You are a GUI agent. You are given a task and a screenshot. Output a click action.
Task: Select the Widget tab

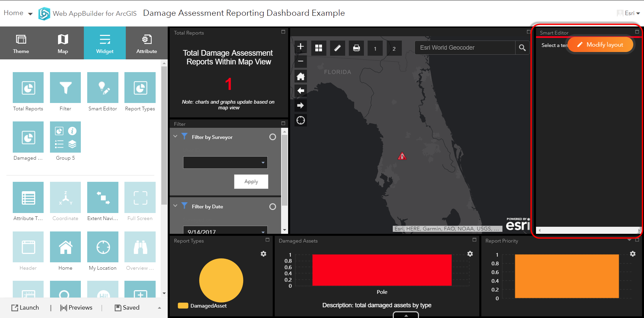[x=105, y=43]
